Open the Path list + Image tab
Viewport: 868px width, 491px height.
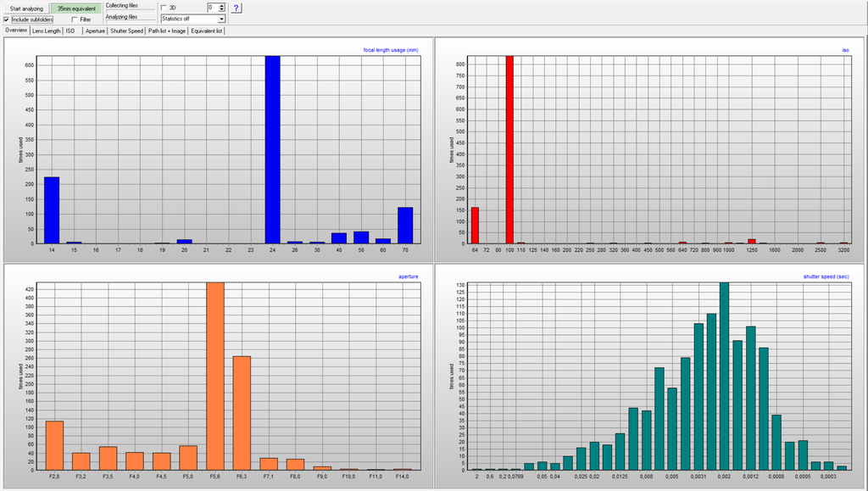[167, 31]
